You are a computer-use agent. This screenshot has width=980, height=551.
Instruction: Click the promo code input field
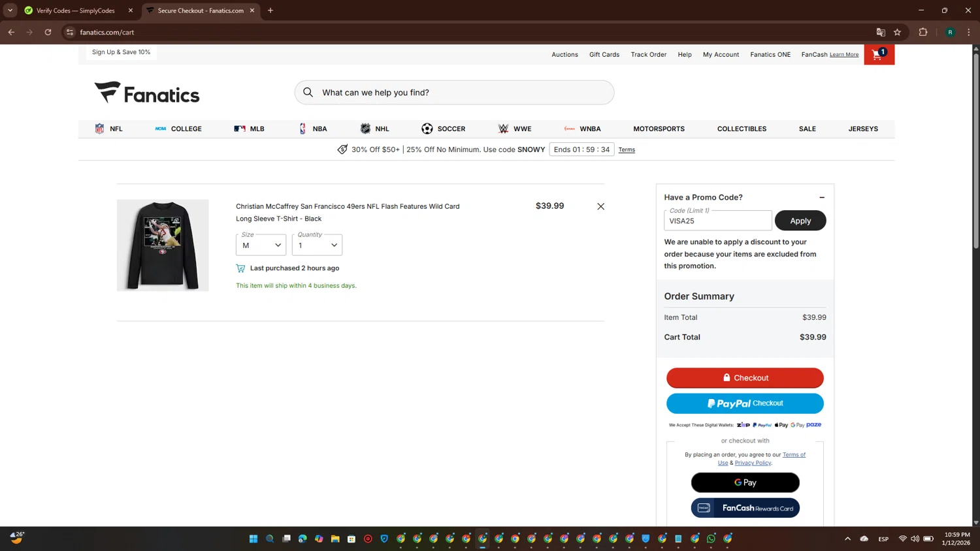(x=717, y=221)
